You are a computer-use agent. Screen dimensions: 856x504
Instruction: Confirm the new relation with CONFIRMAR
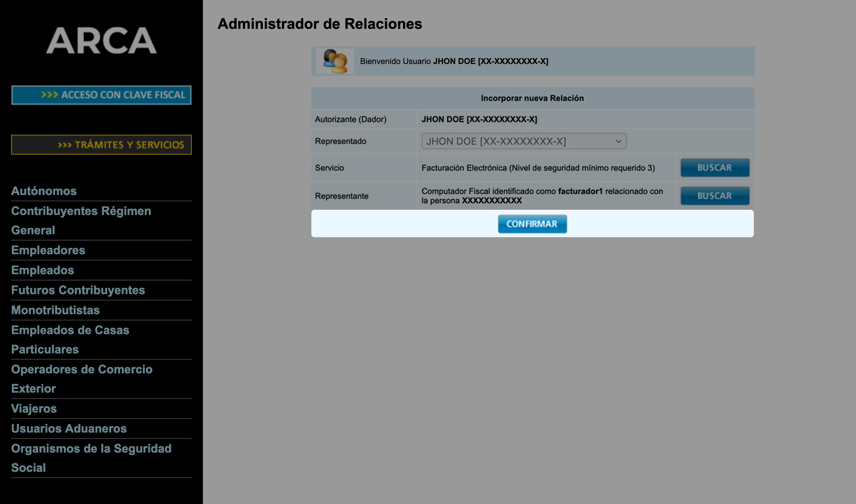point(532,224)
